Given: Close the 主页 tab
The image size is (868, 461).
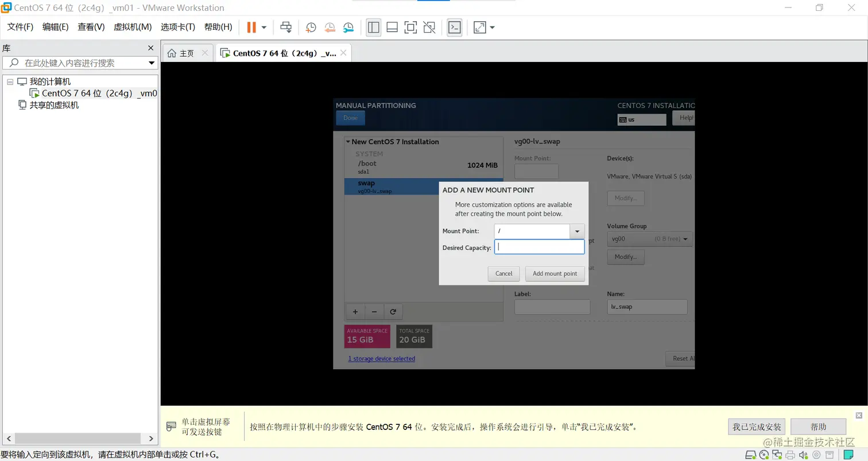Looking at the screenshot, I should tap(205, 53).
